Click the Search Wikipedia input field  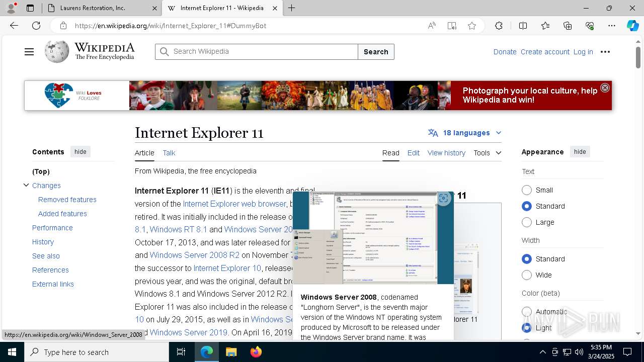coord(257,52)
